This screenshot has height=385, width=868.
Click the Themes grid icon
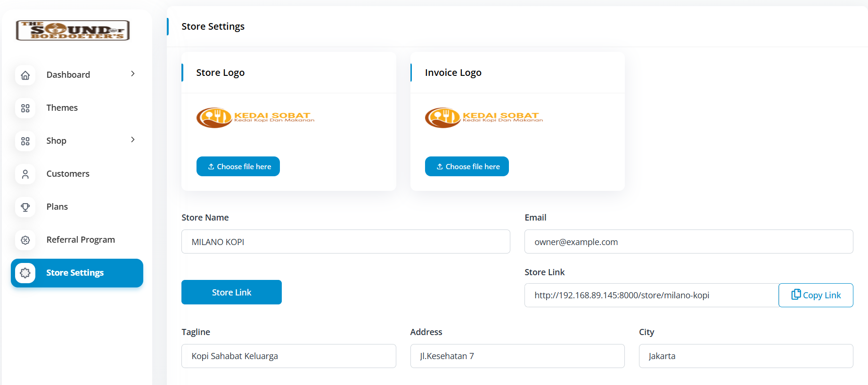(x=25, y=108)
